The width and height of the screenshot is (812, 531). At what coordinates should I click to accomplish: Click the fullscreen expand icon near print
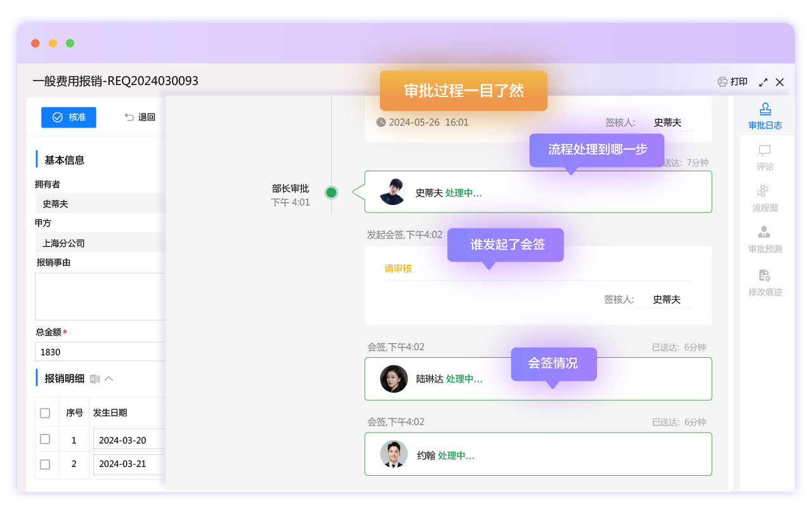763,82
